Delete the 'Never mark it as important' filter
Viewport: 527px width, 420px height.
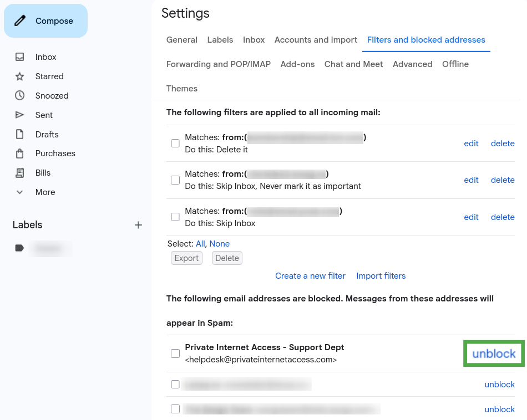coord(503,180)
